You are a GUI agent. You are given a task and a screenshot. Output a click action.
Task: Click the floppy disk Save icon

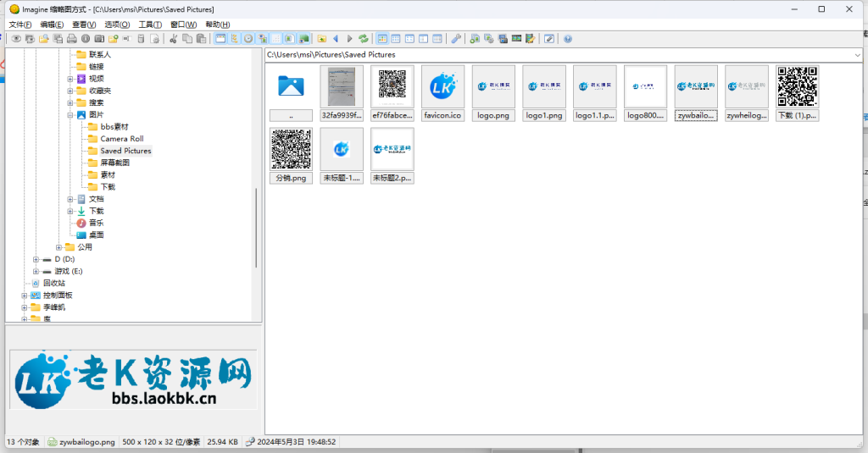point(58,39)
